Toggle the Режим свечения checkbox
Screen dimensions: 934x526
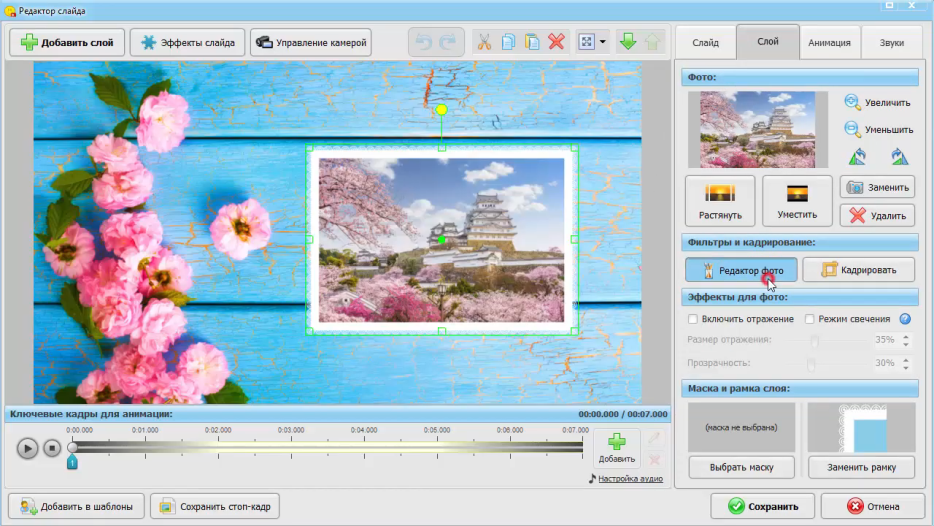point(810,319)
